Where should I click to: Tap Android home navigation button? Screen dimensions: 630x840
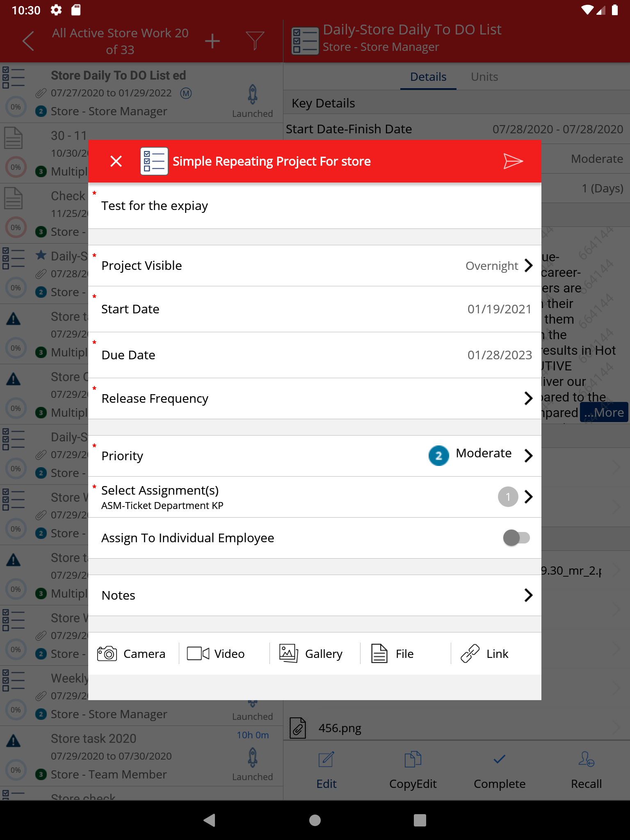click(x=315, y=820)
